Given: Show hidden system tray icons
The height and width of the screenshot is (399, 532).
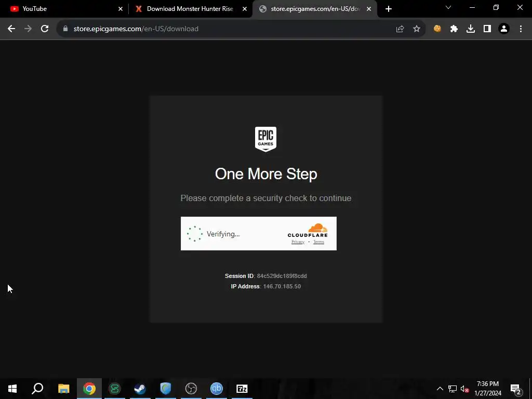Looking at the screenshot, I should click(x=440, y=389).
